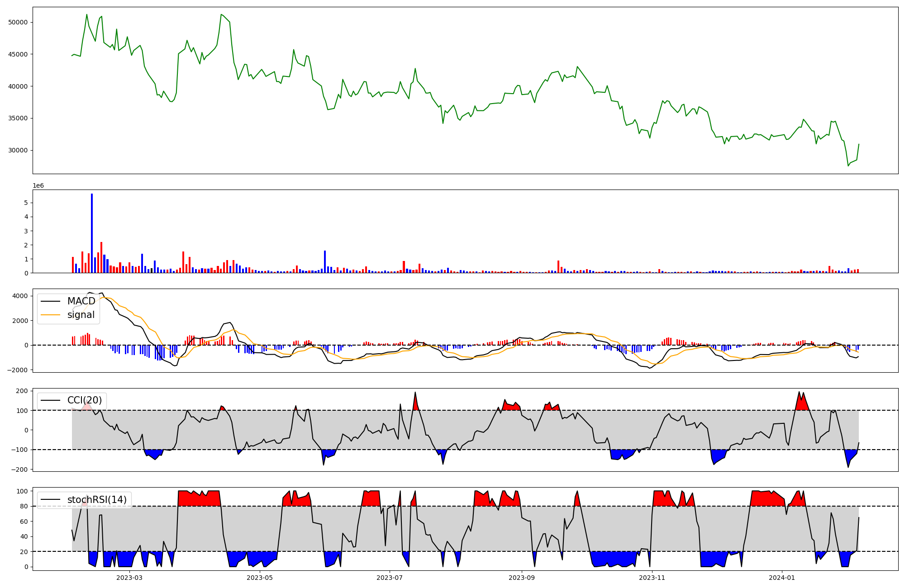Click the MACD legend entry
Viewport: 905px width, 588px height.
click(x=81, y=301)
